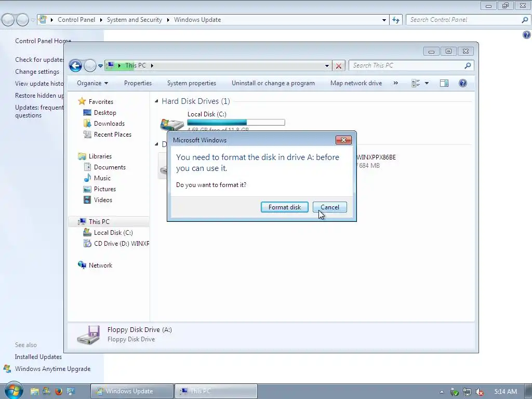Image resolution: width=532 pixels, height=399 pixels.
Task: Click the muted volume tray icon
Action: click(480, 392)
